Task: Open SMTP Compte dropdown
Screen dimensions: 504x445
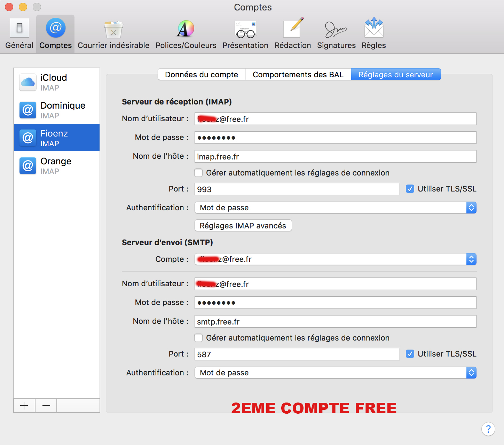Action: (x=336, y=259)
